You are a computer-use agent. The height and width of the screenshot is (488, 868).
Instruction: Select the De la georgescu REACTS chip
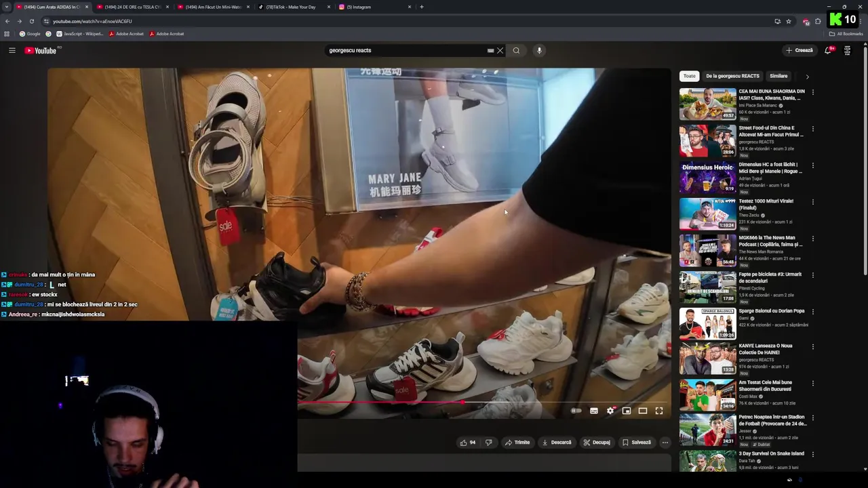732,76
